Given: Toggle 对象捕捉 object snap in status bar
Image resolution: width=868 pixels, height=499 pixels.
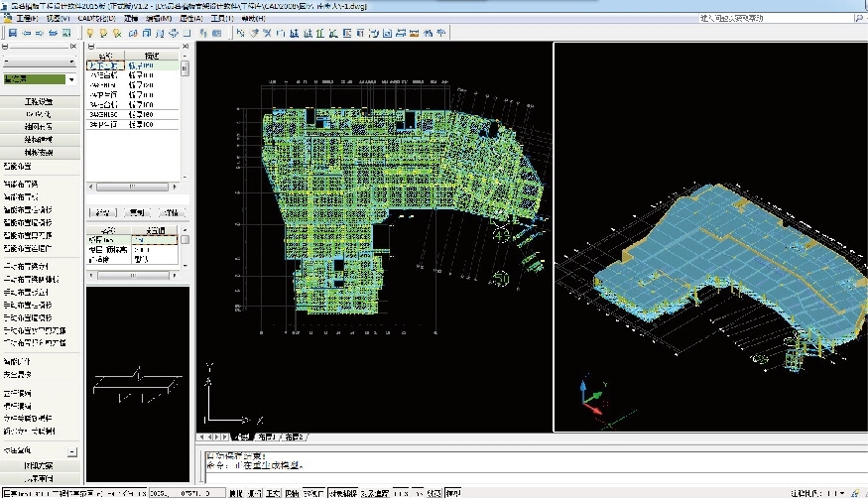Looking at the screenshot, I should coord(342,492).
